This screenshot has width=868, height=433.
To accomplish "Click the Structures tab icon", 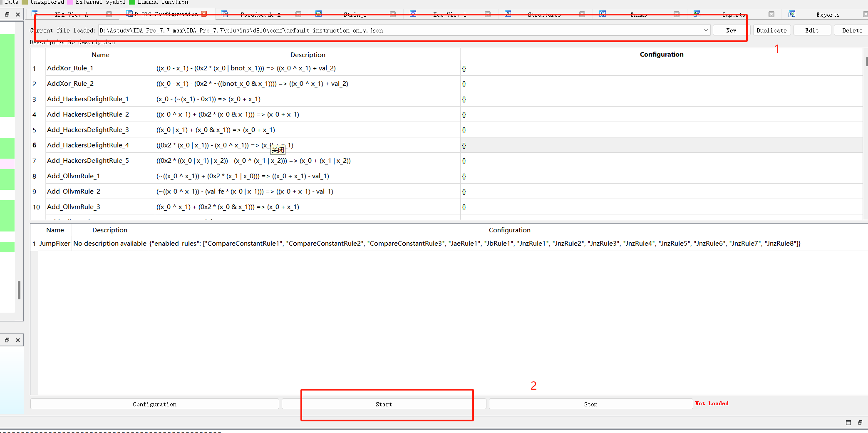I will coord(508,14).
